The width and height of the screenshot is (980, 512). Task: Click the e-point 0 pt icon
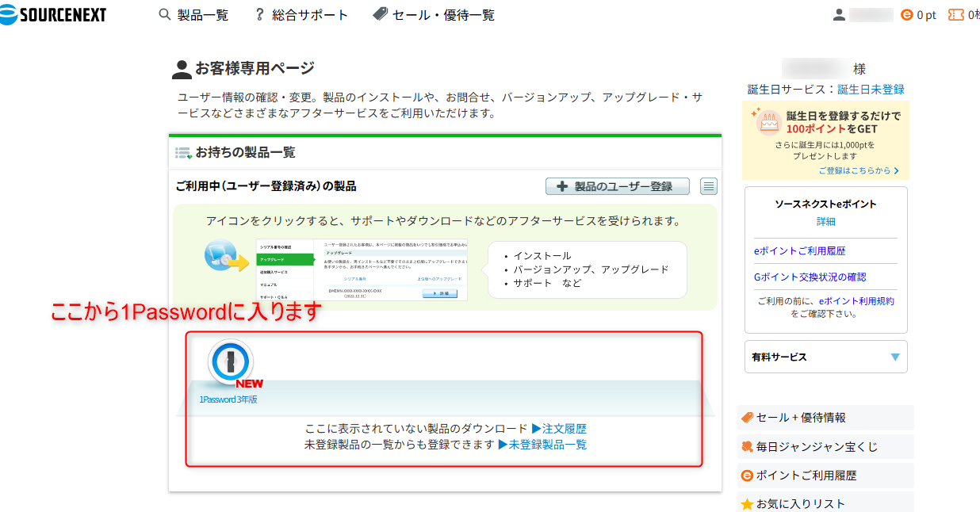(x=908, y=14)
